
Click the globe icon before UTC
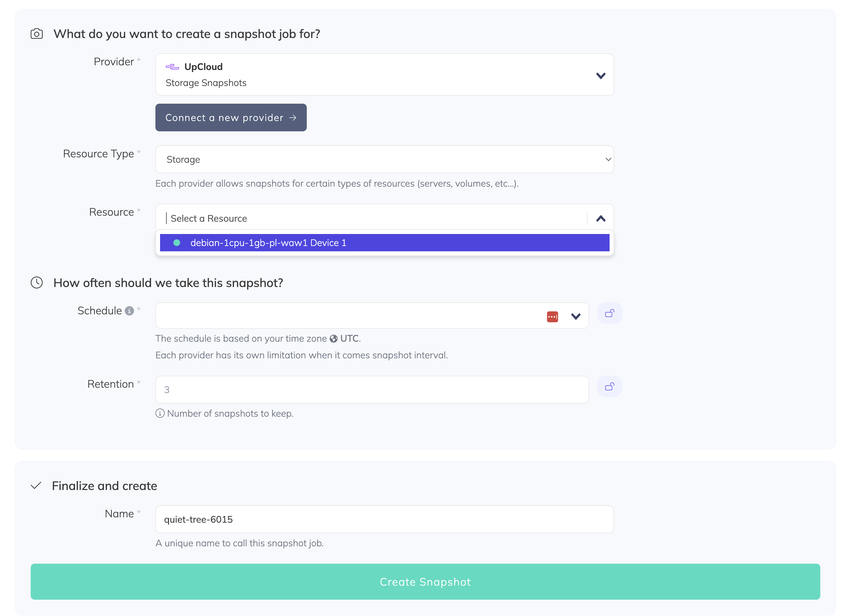tap(333, 339)
